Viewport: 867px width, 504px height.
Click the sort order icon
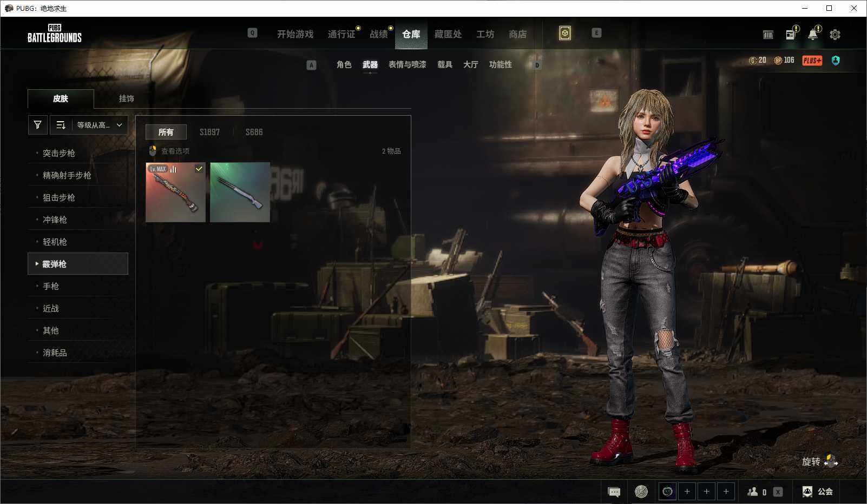pyautogui.click(x=61, y=125)
